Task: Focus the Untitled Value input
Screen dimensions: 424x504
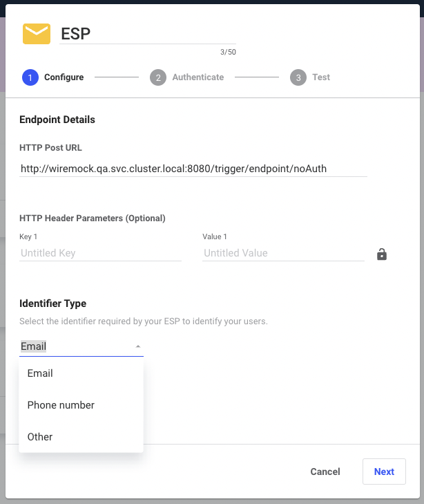Action: [x=283, y=253]
